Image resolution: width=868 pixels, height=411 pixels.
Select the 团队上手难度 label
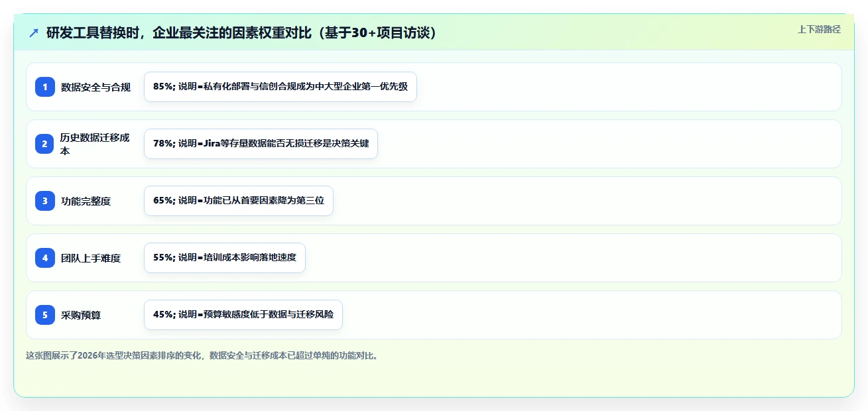point(91,258)
